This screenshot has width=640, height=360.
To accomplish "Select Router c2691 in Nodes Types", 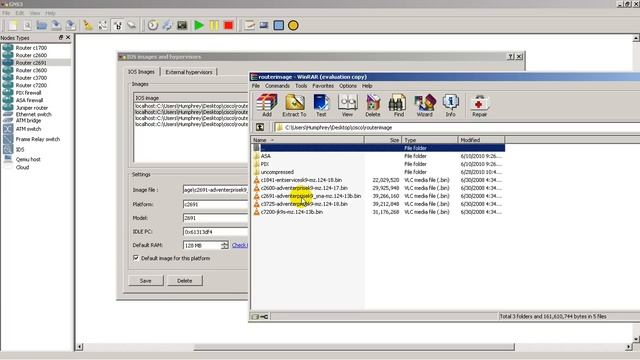I will pyautogui.click(x=31, y=63).
